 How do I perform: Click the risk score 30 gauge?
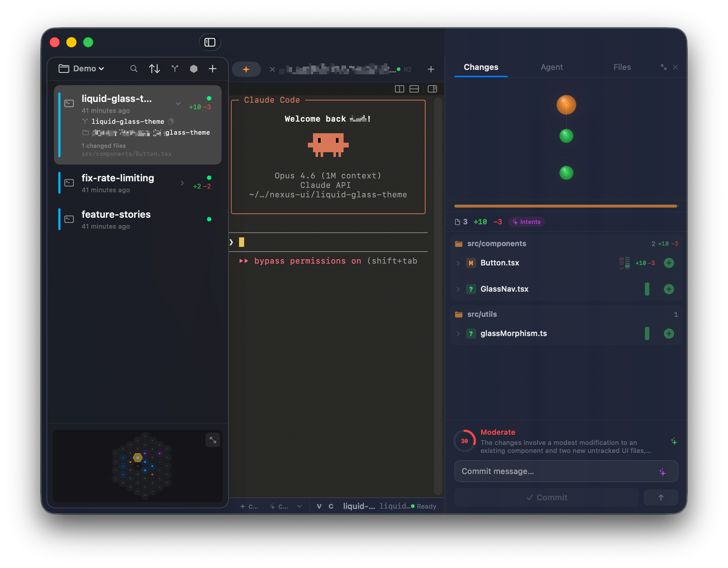[465, 441]
